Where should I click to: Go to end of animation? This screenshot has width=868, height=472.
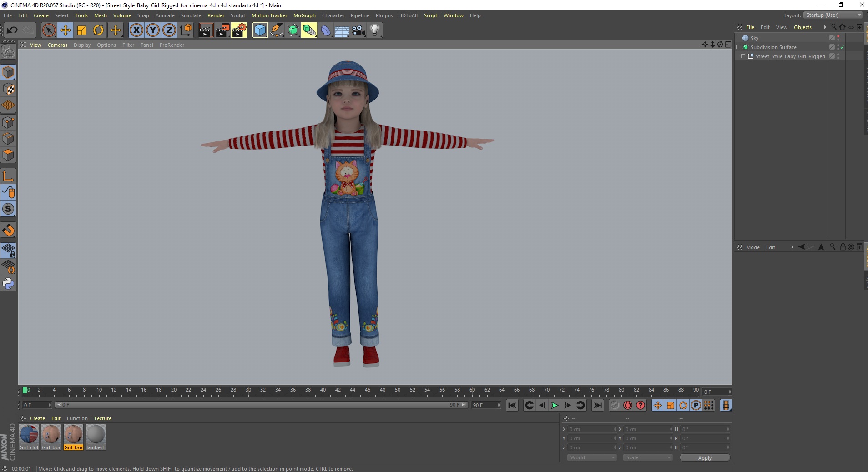597,405
